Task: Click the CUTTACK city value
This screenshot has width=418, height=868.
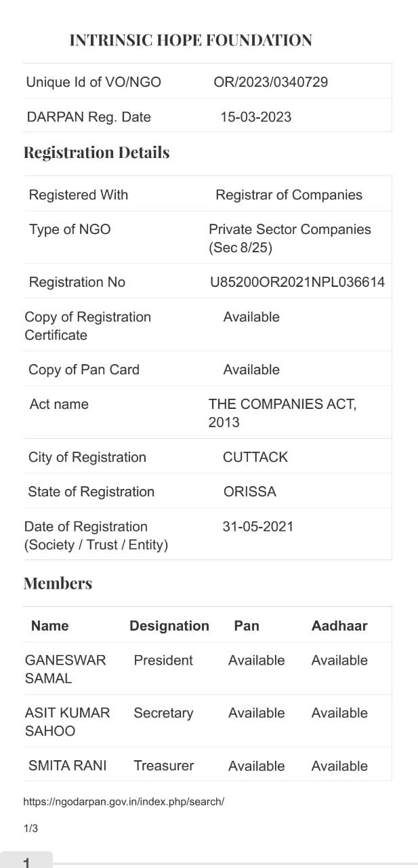Action: [255, 458]
